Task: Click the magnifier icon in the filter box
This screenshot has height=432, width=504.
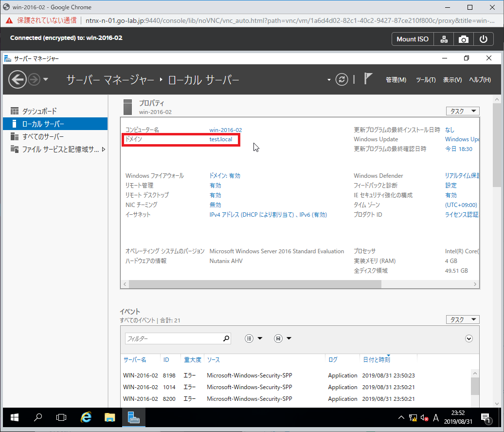Action: pos(226,338)
